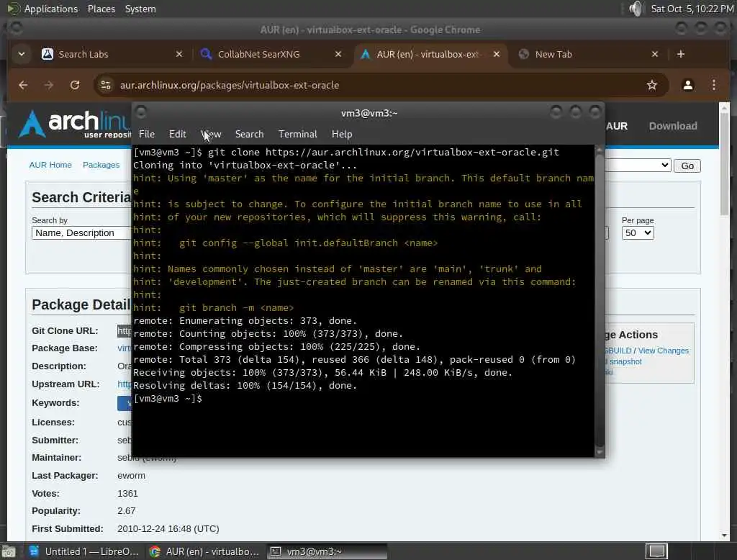Open Chrome tab search dropdown arrow
737x560 pixels.
[x=21, y=54]
